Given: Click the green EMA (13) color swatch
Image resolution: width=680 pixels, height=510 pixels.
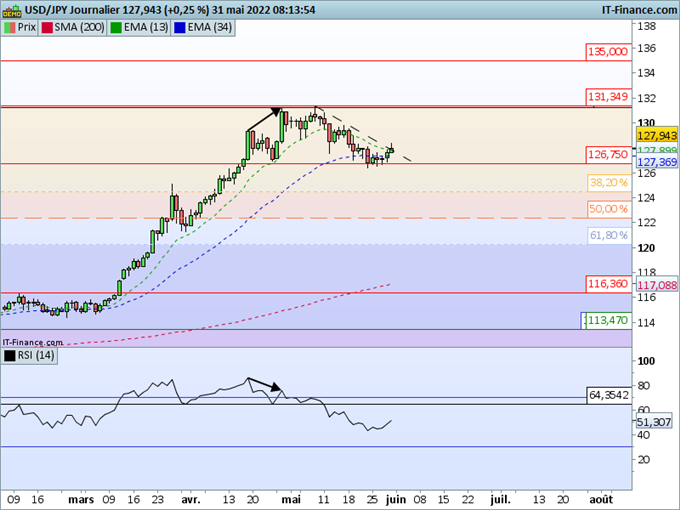Looking at the screenshot, I should pos(116,28).
